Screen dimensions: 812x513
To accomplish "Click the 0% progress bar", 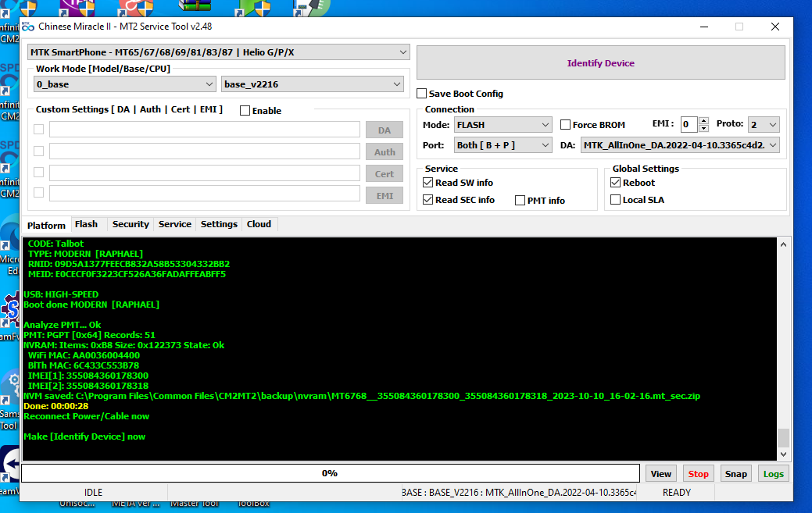I will 330,473.
